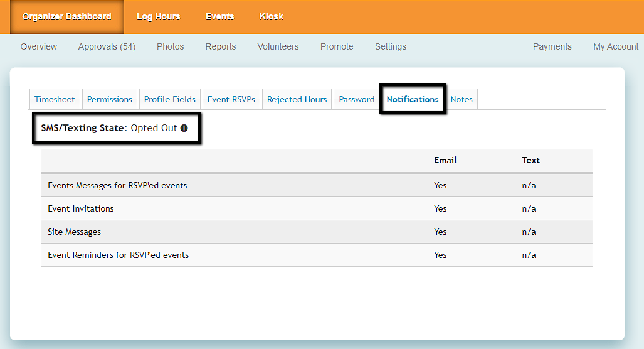This screenshot has height=349, width=644.
Task: Open the Reports section
Action: (x=220, y=46)
